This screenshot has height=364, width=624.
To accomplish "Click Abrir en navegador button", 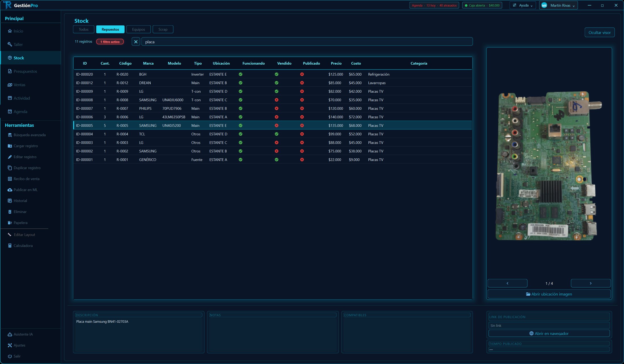I will (x=549, y=333).
